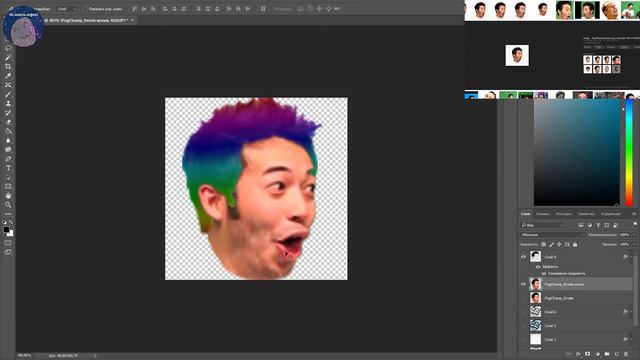Select the Zoom tool
Screen dimensions: 640x360
pyautogui.click(x=8, y=205)
